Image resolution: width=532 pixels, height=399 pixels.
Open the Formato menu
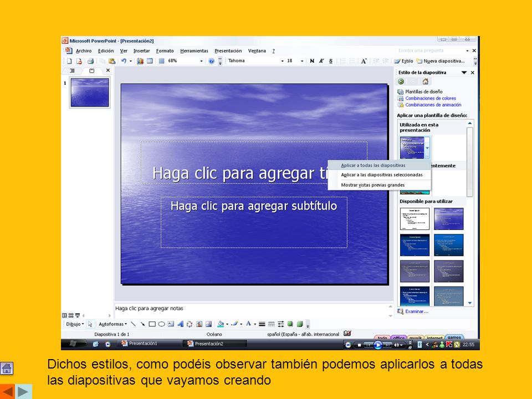click(165, 51)
